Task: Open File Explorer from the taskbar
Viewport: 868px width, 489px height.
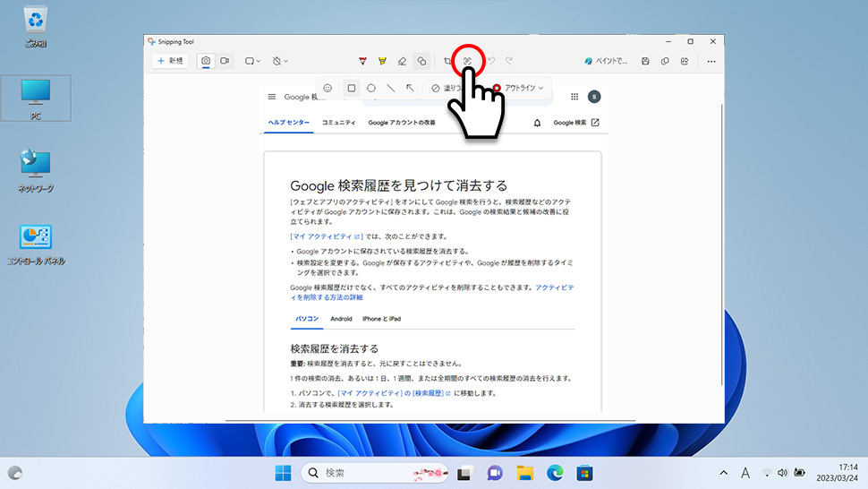Action: 524,473
